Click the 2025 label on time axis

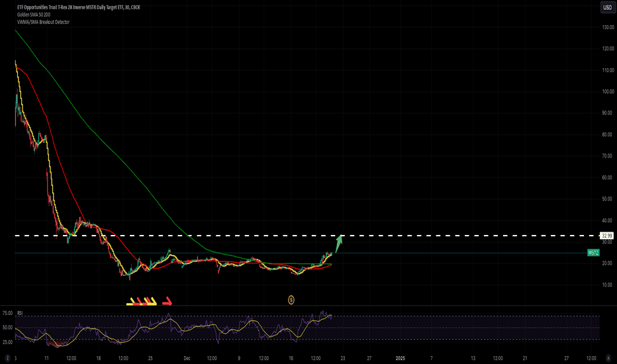point(400,358)
